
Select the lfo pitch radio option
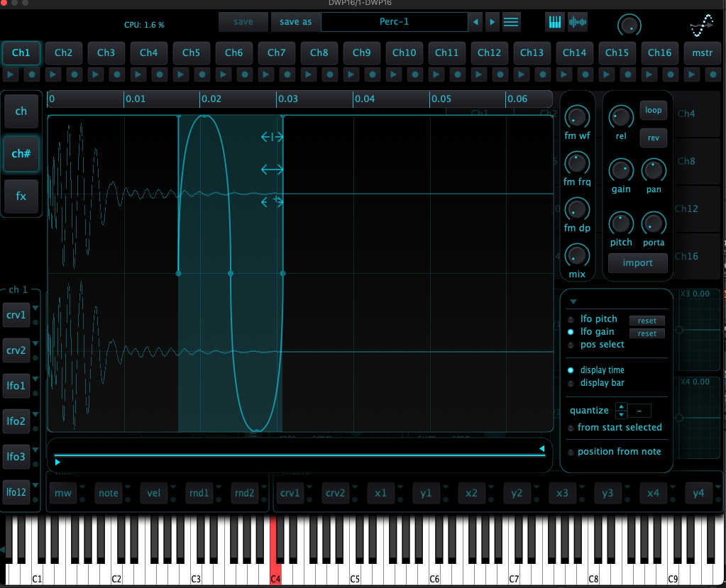tap(571, 319)
